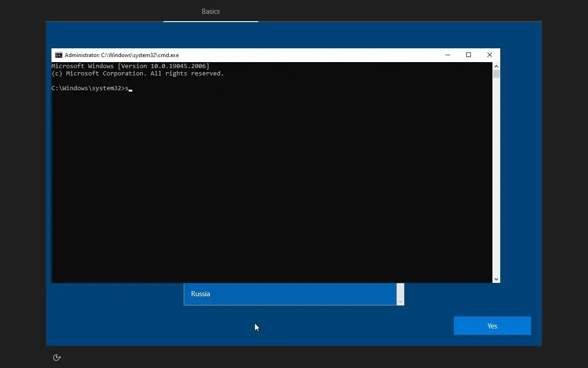588x368 pixels.
Task: Minimize the Command Prompt window
Action: 448,55
